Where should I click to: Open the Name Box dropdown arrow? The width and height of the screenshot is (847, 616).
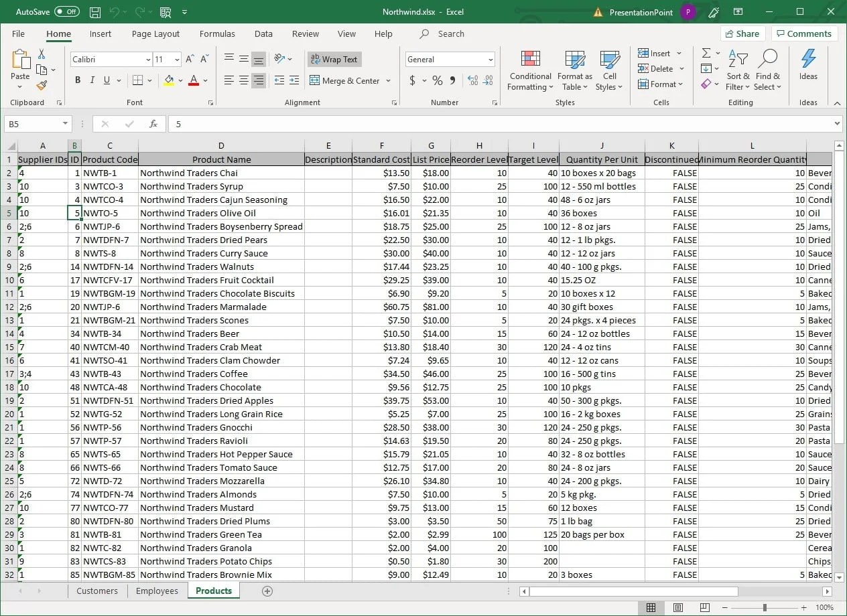point(65,124)
